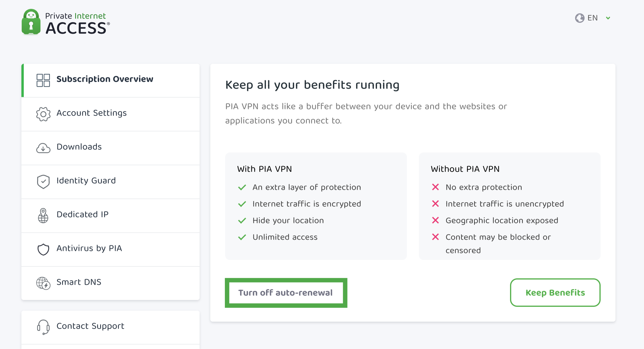The image size is (644, 349).
Task: Click red X beside 'Internet traffic is unencrypted'
Action: tap(435, 204)
